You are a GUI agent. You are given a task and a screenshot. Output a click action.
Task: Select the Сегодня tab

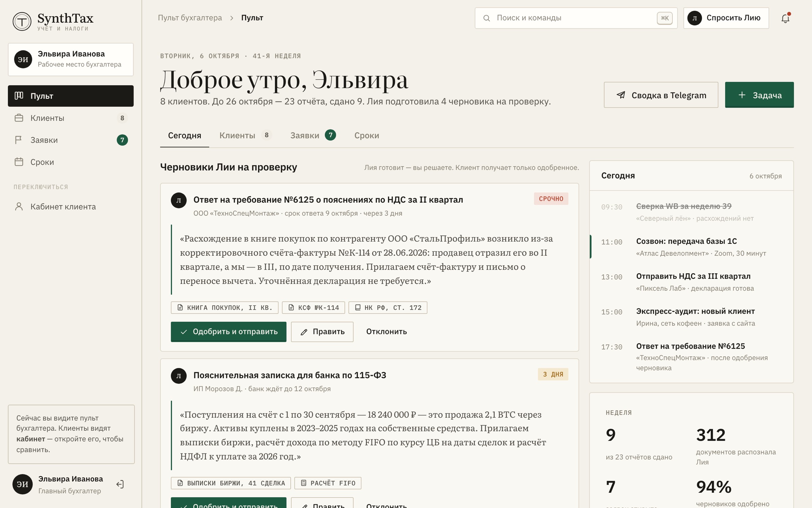click(x=184, y=135)
